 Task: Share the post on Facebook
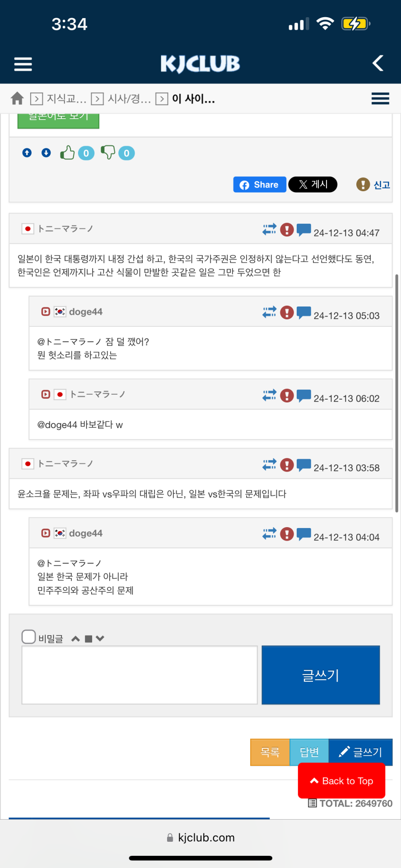(260, 184)
